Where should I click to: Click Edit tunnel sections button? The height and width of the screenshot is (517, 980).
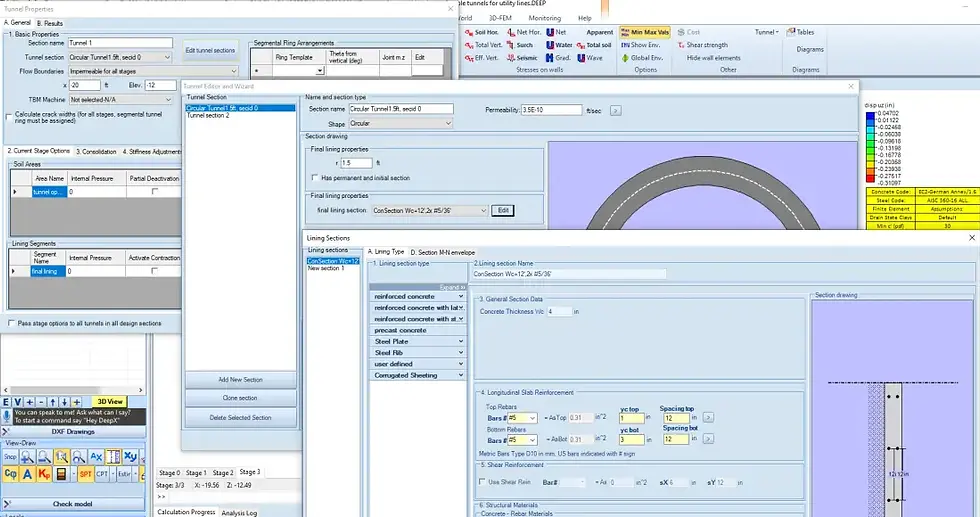(210, 50)
